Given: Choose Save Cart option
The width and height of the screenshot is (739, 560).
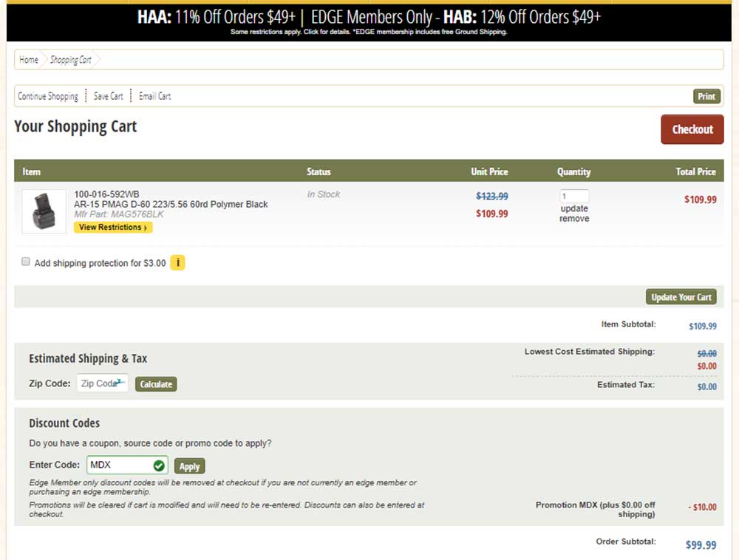Looking at the screenshot, I should point(109,96).
